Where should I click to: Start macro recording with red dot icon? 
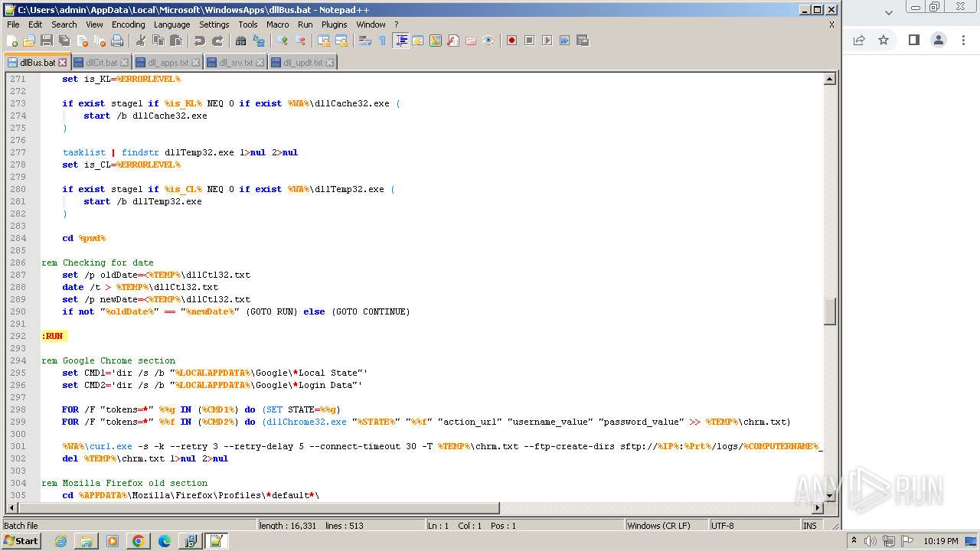pyautogui.click(x=511, y=41)
